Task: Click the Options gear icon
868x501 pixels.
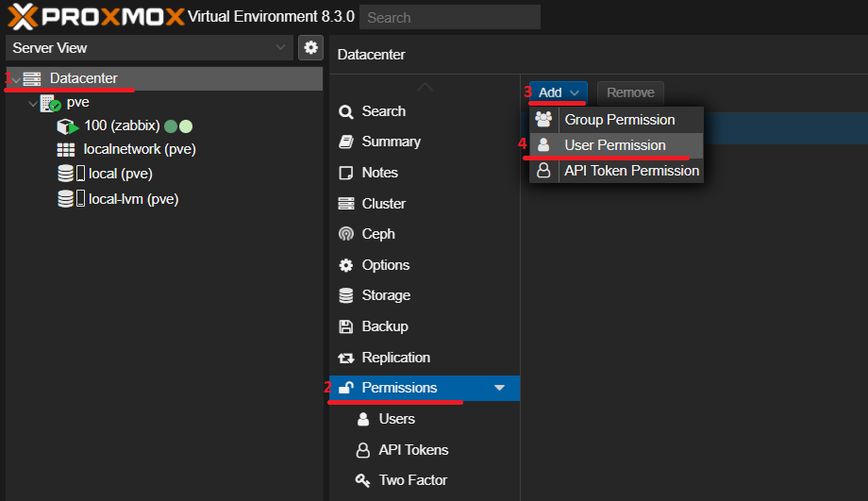Action: (346, 265)
